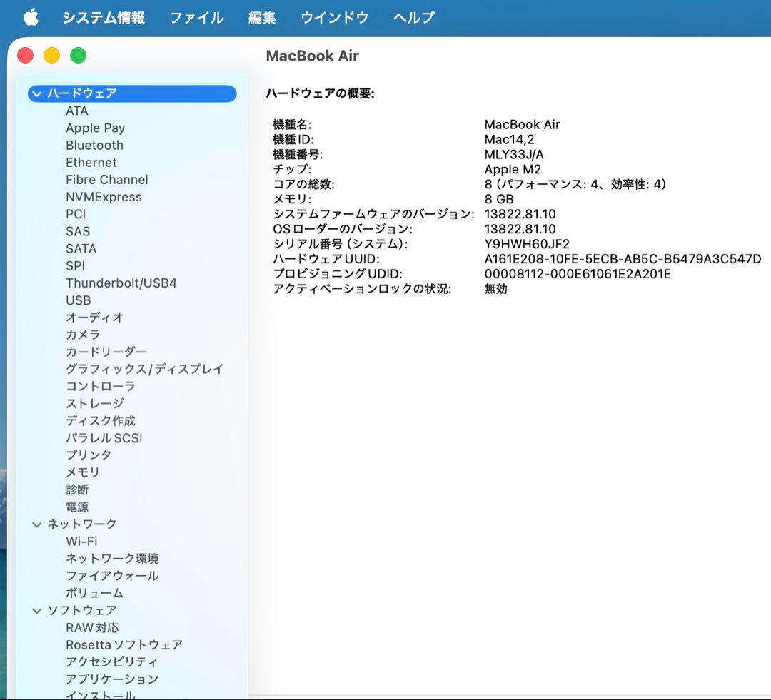Click the core count value 8 (パフォーマンス: 4、効率性: 4)
The width and height of the screenshot is (771, 700).
[x=575, y=184]
